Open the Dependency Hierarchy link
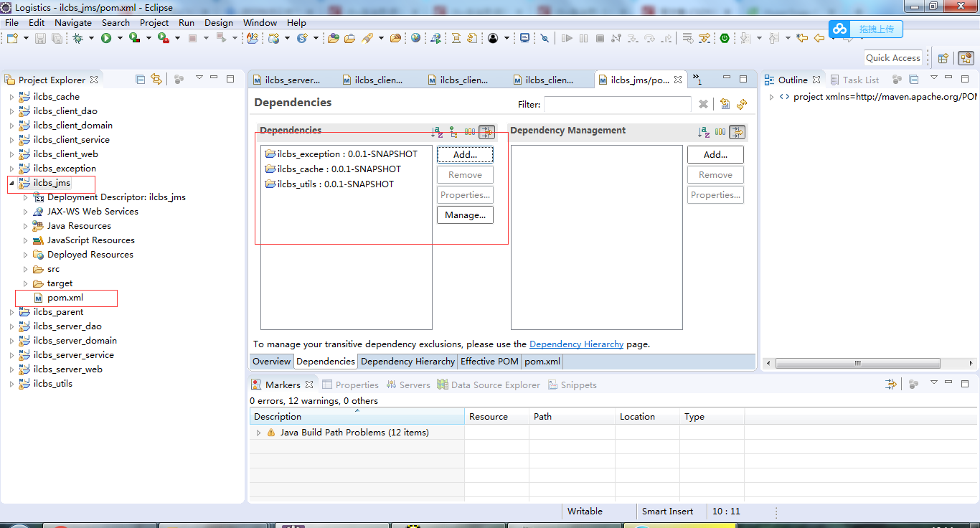This screenshot has height=528, width=980. tap(576, 344)
